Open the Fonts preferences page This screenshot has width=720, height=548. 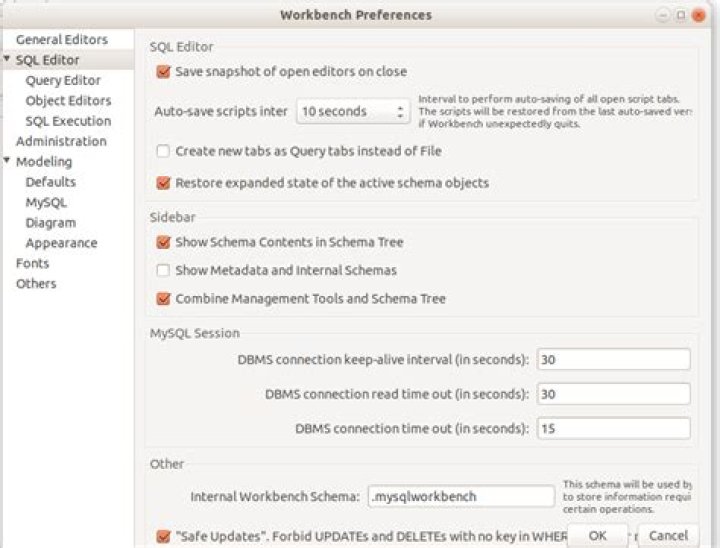(x=32, y=263)
